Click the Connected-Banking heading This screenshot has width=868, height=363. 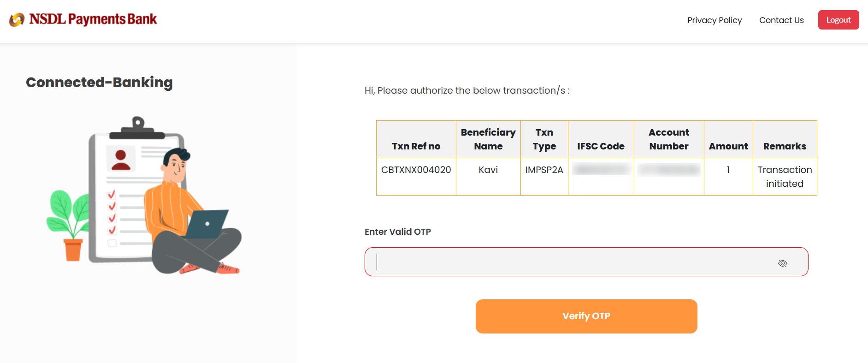point(99,83)
